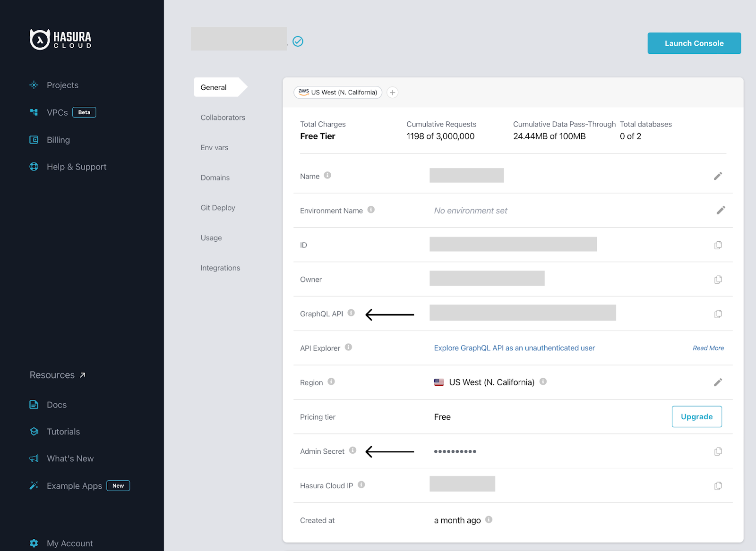Screen dimensions: 756x551
Task: Go to Projects in the sidebar
Action: tap(62, 85)
